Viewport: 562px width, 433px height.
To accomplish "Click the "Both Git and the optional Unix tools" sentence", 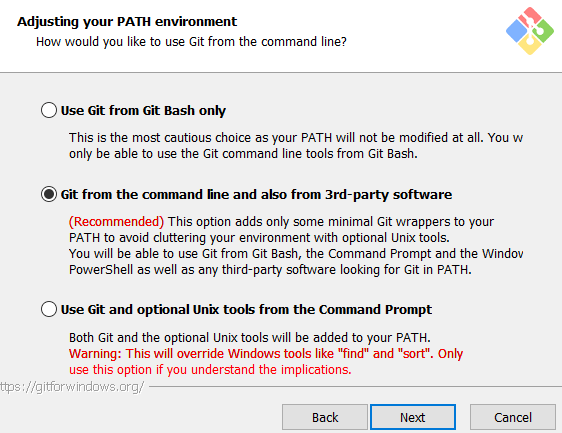I will (x=250, y=338).
